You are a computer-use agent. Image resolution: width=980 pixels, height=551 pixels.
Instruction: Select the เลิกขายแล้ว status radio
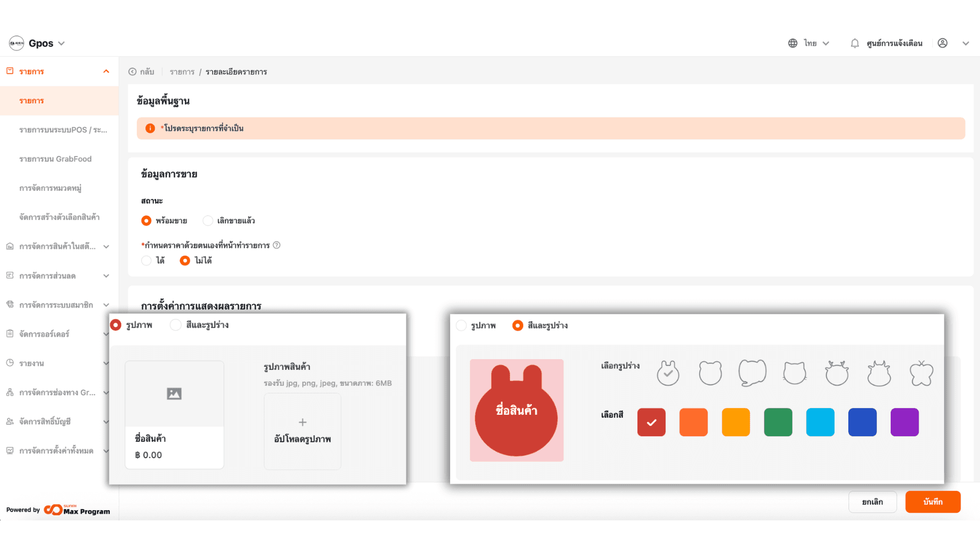coord(208,221)
